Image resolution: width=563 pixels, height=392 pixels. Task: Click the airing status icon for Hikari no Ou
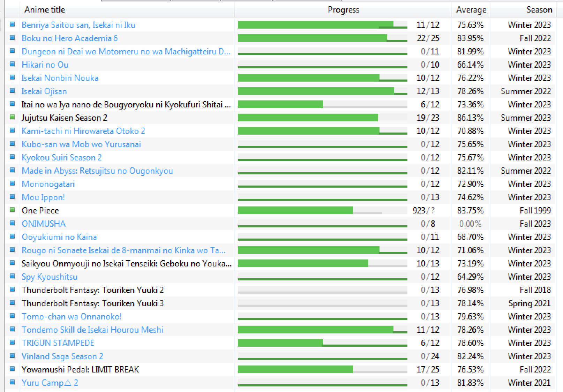pyautogui.click(x=12, y=64)
